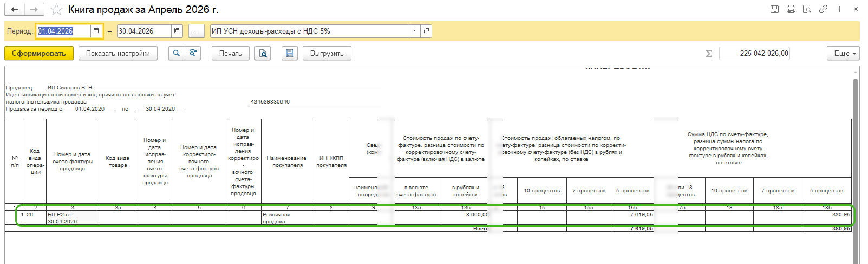Copy link with the chain icon
The image size is (868, 264).
823,9
